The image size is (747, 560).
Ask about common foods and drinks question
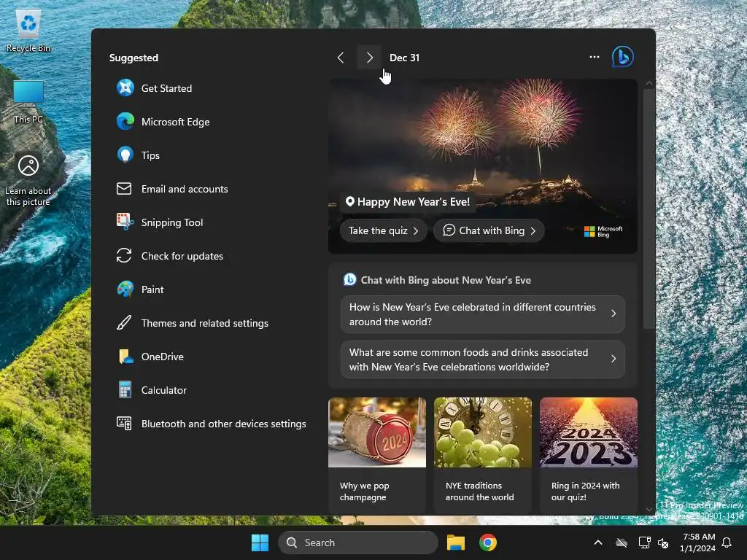click(x=483, y=359)
